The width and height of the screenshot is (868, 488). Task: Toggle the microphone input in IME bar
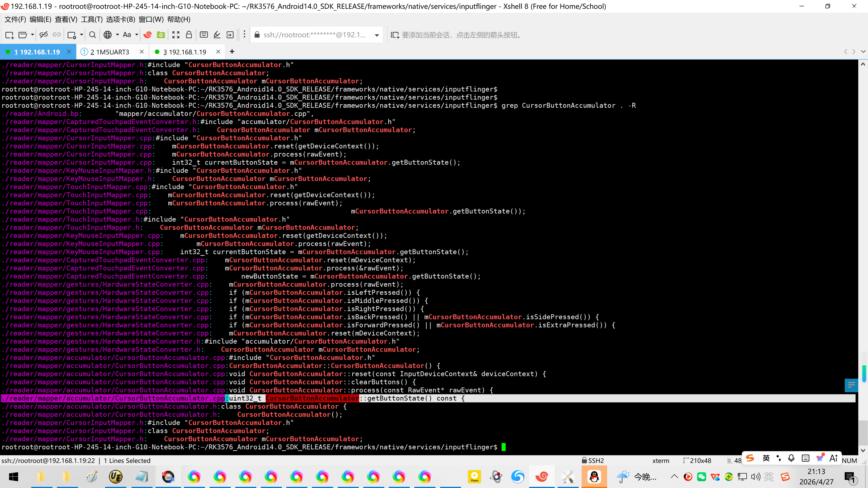click(x=791, y=458)
